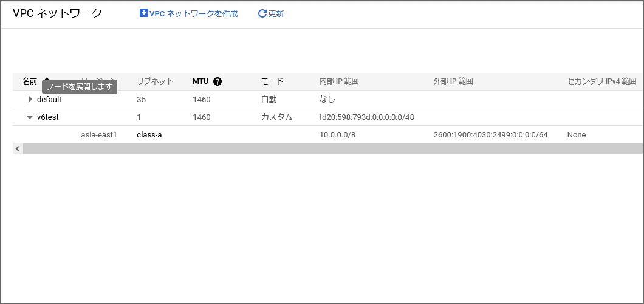Screen dimensions: 644x304
Task: Select the asia-east1 region cell
Action: (x=98, y=134)
